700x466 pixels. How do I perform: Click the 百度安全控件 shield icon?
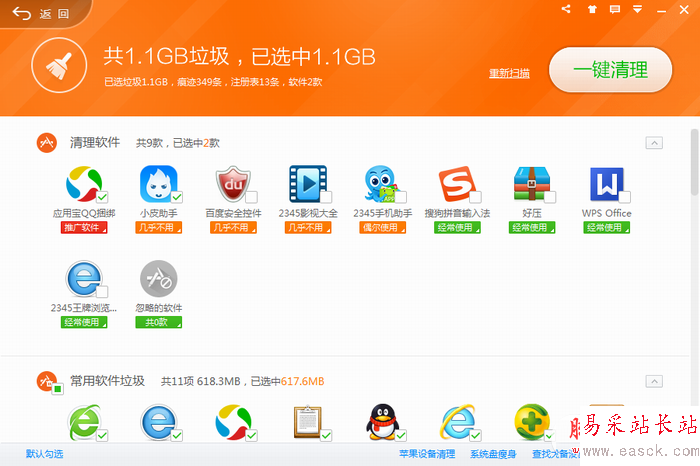click(x=233, y=183)
